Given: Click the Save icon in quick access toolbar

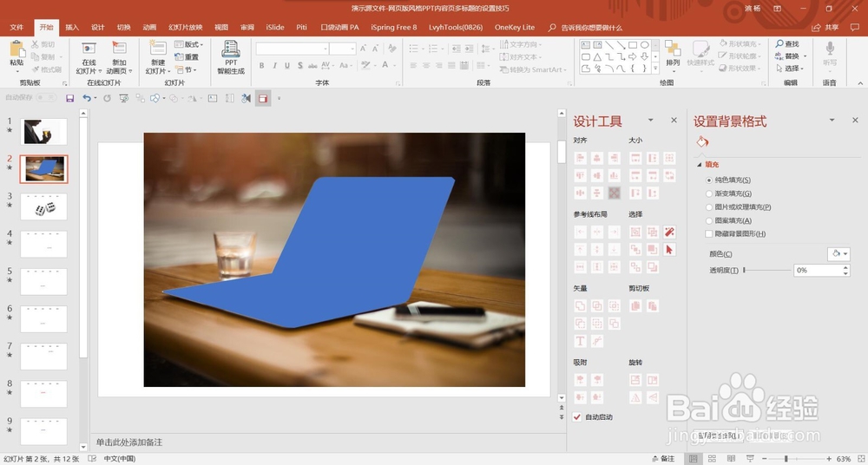Looking at the screenshot, I should click(69, 99).
